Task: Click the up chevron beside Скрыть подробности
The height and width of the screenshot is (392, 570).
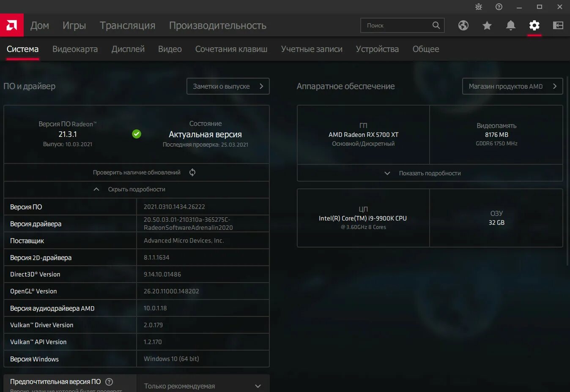Action: [x=96, y=189]
